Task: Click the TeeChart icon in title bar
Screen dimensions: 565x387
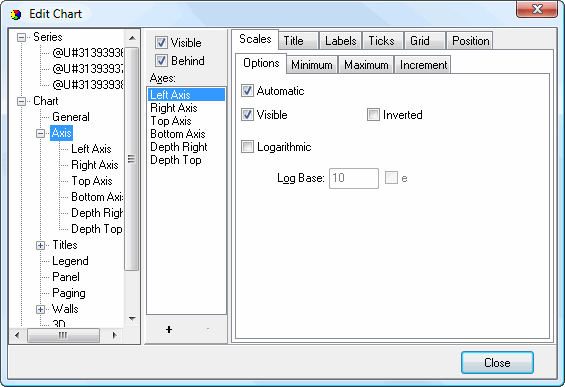Action: point(16,14)
